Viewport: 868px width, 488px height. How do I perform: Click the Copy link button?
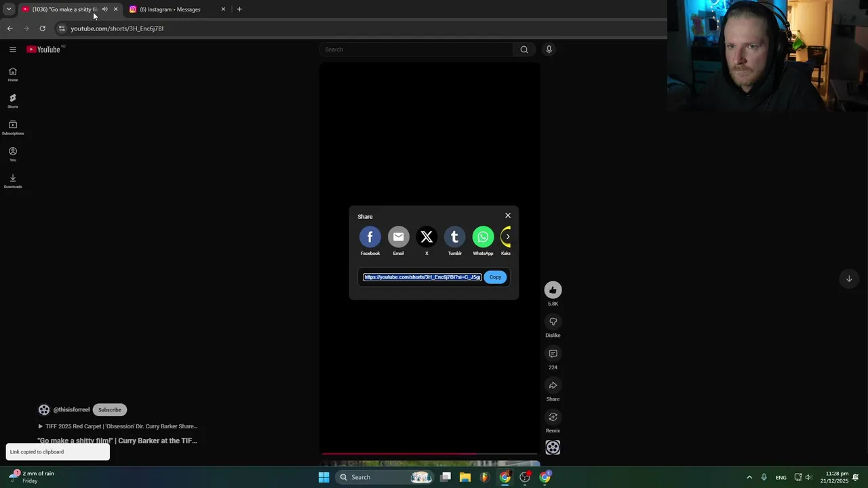pyautogui.click(x=495, y=277)
